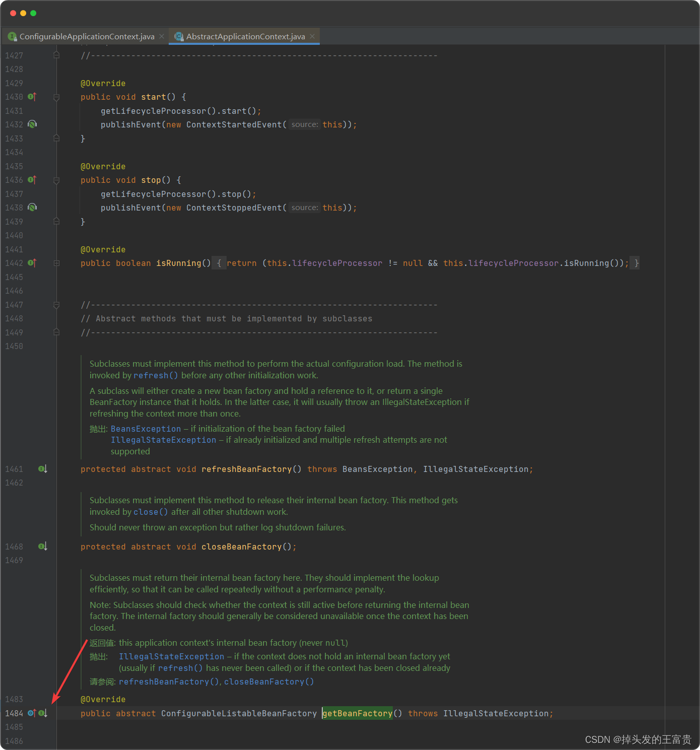Click the implements-method gutter icon on line 1436
Viewport: 700px width, 750px height.
[x=32, y=180]
